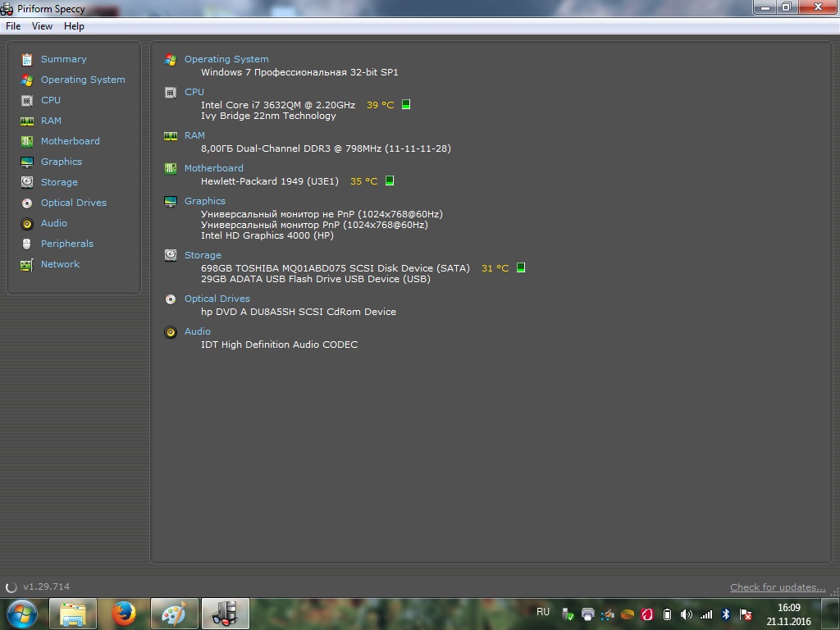Select Peripherals in the sidebar
840x630 pixels.
(67, 243)
